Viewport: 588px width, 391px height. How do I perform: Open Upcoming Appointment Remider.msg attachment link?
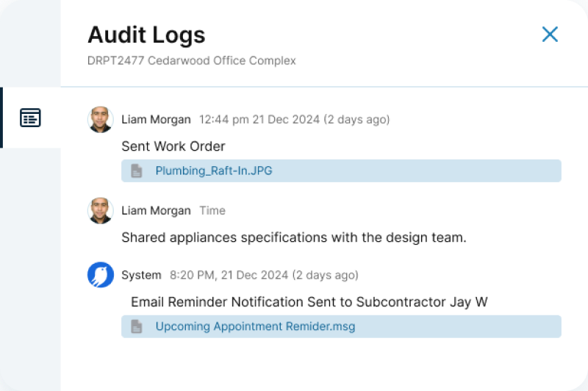click(x=255, y=326)
